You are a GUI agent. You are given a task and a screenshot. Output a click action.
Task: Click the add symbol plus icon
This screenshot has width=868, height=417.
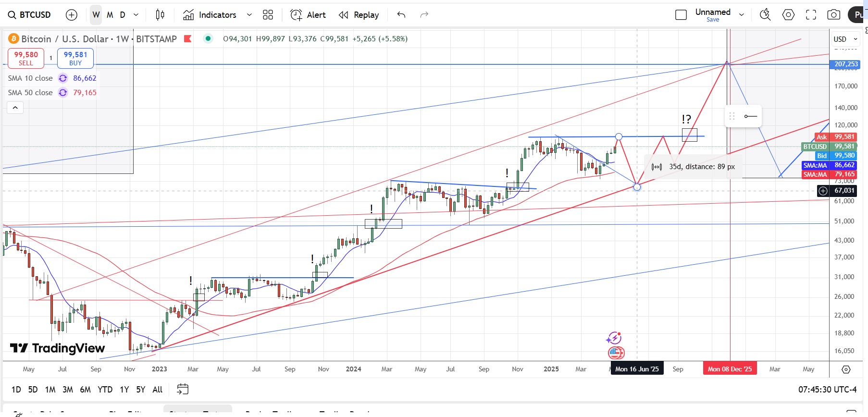coord(71,15)
